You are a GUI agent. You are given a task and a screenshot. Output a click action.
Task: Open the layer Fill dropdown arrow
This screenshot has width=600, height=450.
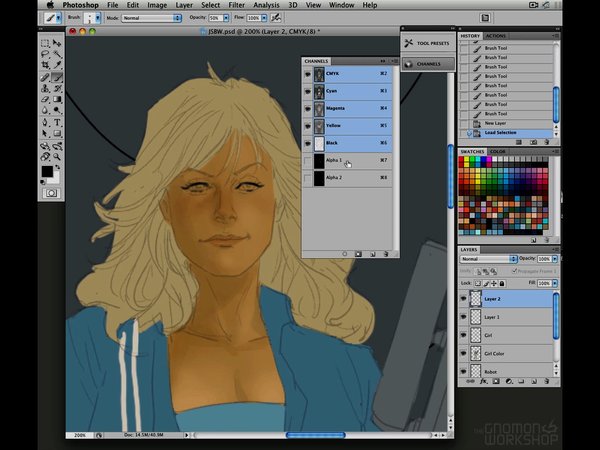[x=555, y=283]
